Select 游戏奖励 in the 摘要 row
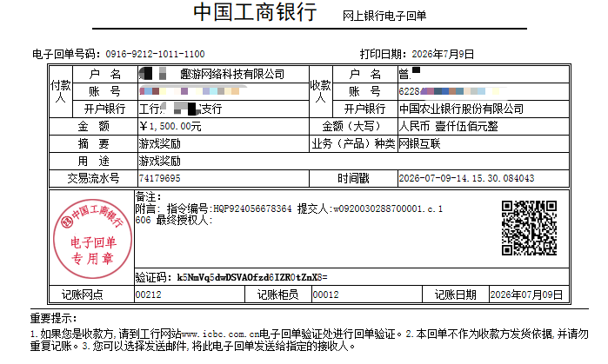 160,143
